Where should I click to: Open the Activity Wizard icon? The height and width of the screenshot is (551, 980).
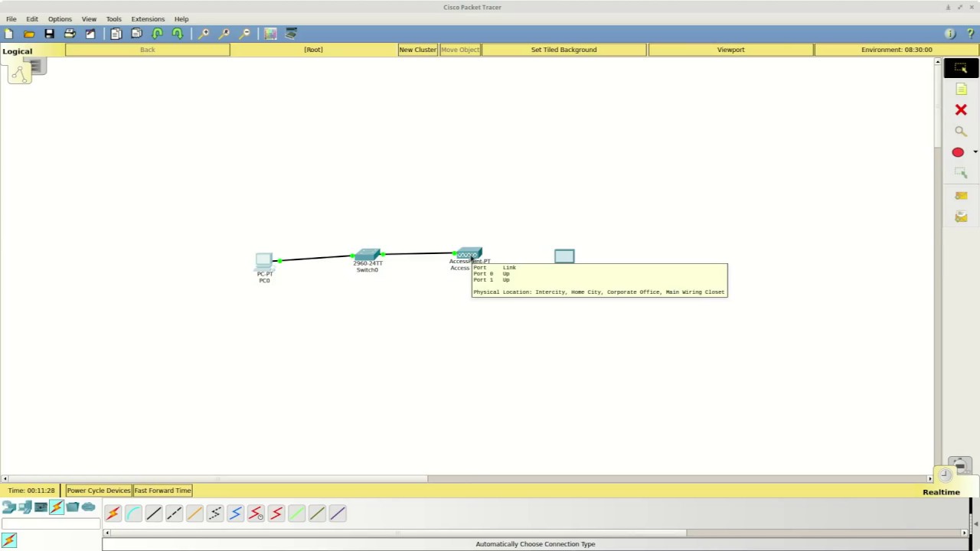point(90,34)
